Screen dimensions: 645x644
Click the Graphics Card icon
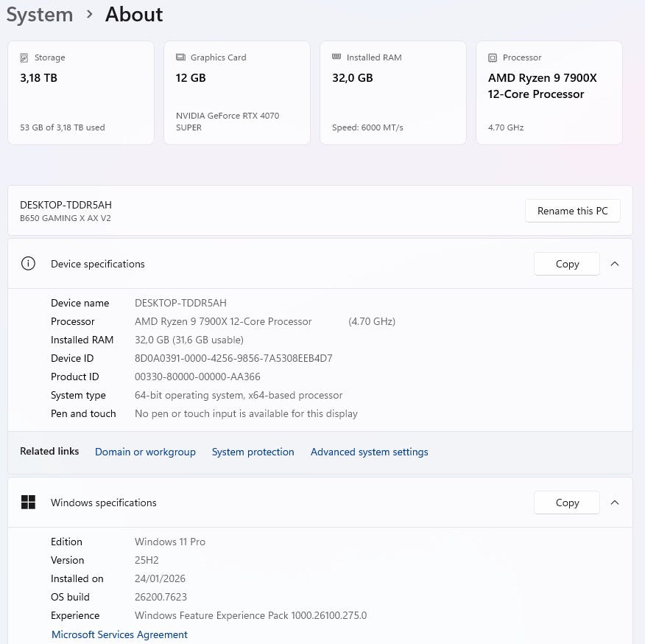coord(181,57)
